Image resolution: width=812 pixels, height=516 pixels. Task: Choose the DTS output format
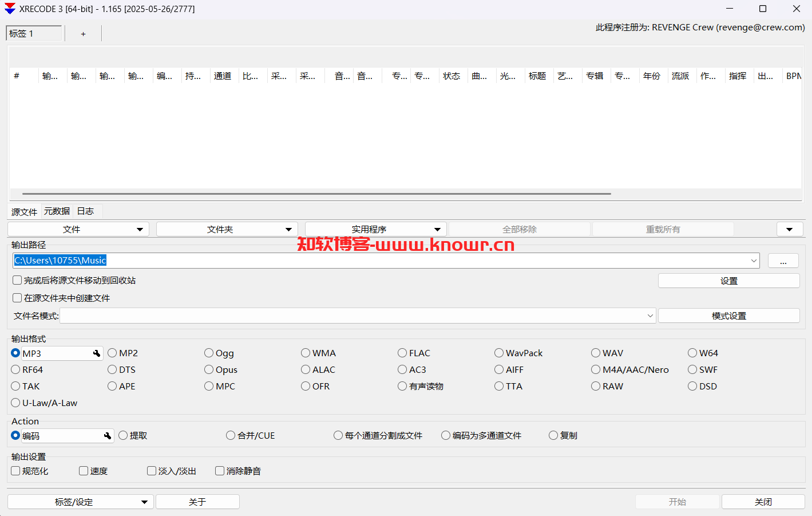point(122,370)
